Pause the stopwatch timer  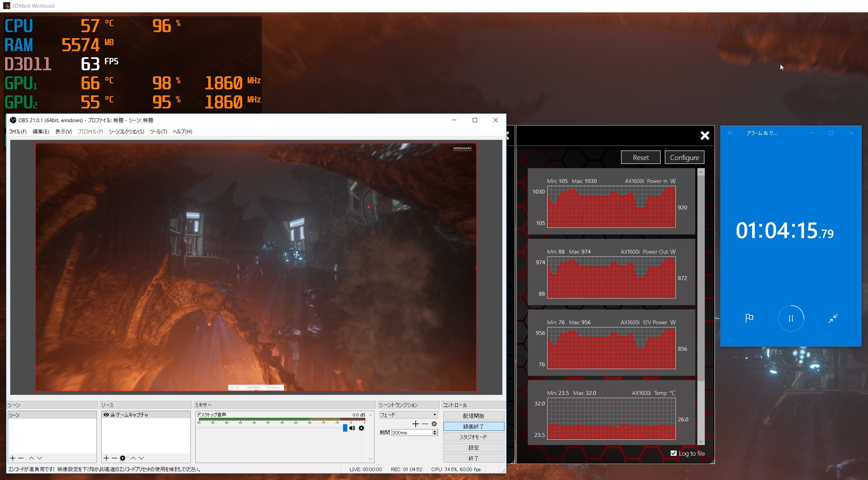(x=791, y=318)
